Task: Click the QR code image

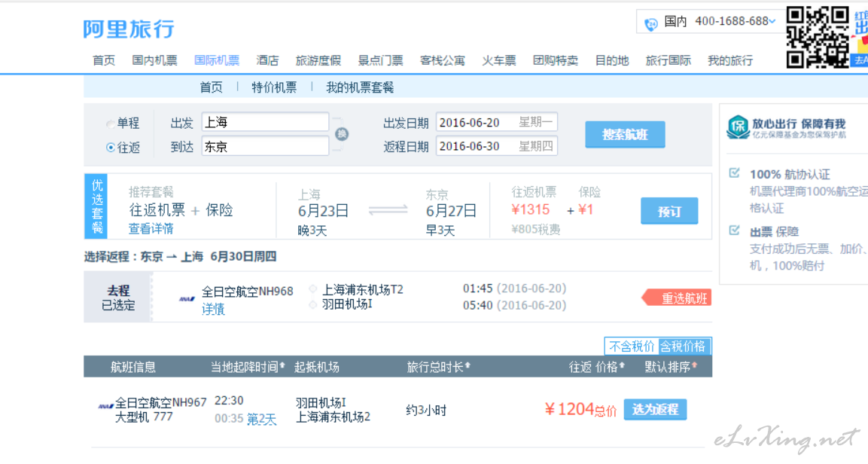Action: (x=817, y=37)
